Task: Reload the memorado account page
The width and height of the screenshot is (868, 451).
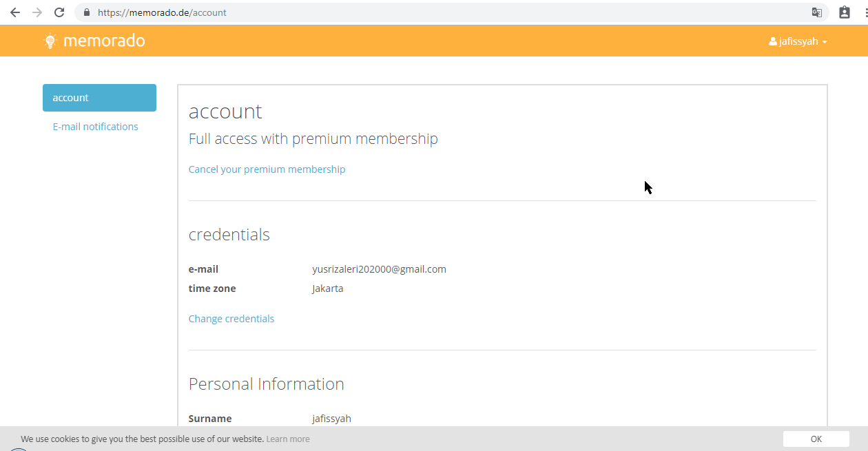Action: click(59, 12)
